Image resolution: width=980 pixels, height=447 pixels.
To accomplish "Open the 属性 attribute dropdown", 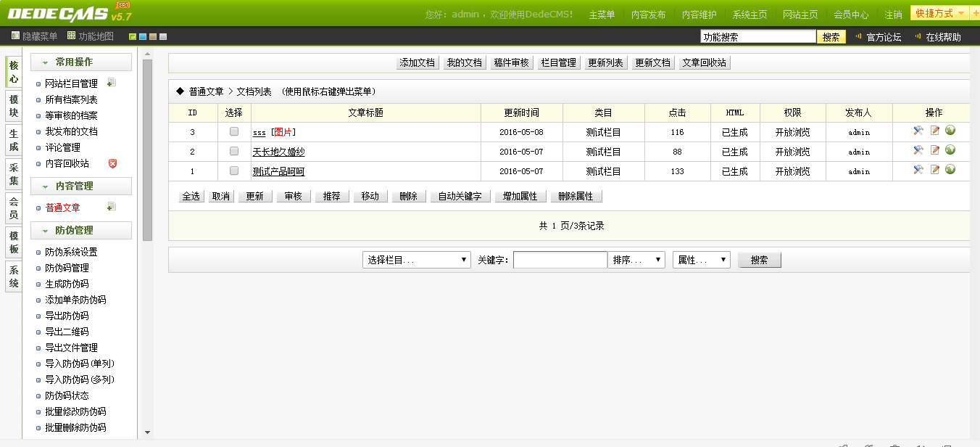I will coord(701,259).
